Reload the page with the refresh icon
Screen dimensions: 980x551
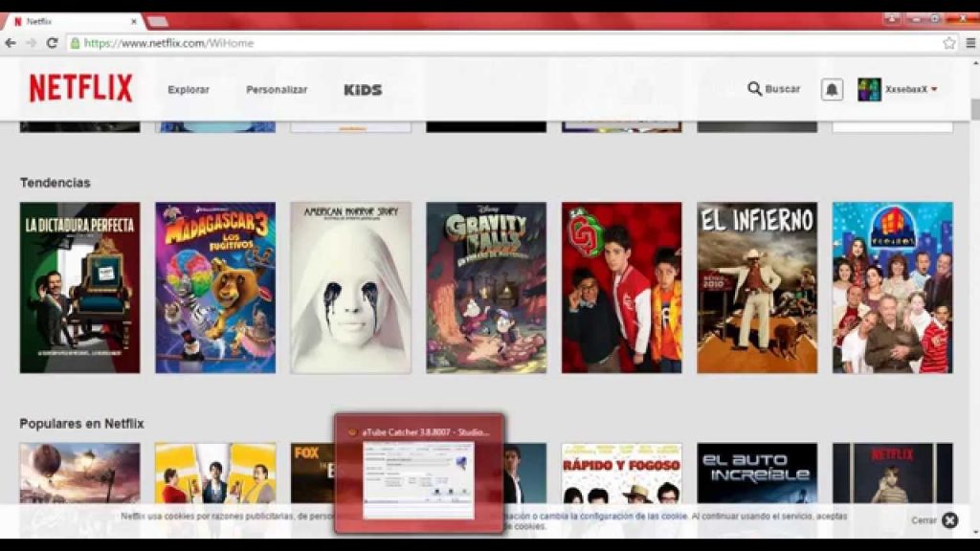[52, 43]
